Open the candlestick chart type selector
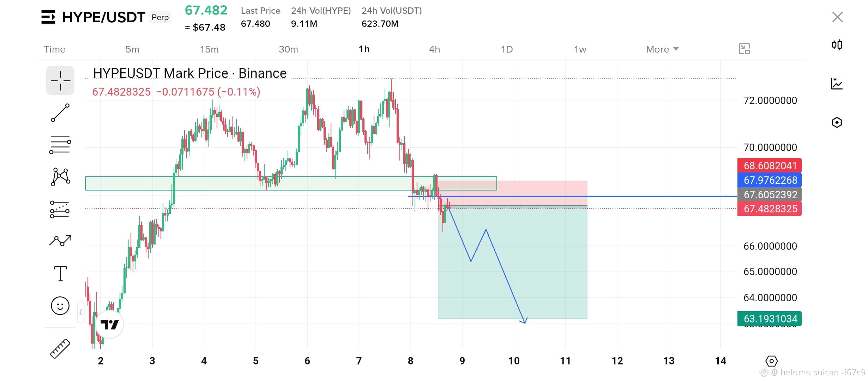The image size is (868, 381). pos(837,45)
